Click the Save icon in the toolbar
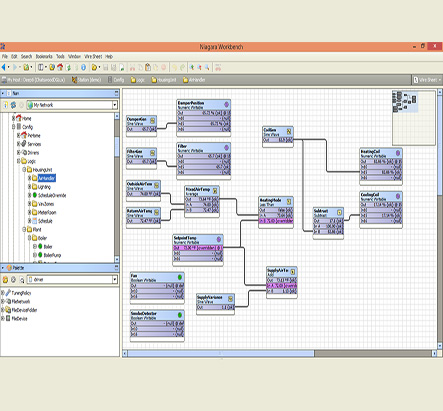 click(x=106, y=68)
